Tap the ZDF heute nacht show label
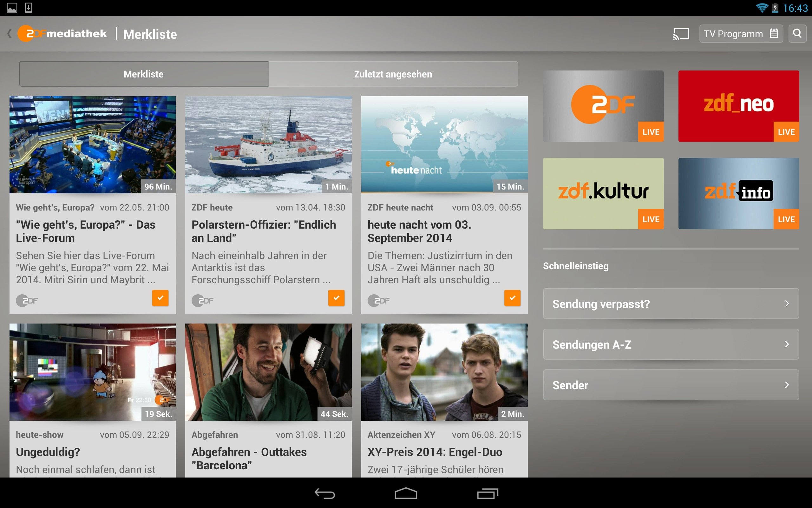The image size is (812, 508). (400, 207)
